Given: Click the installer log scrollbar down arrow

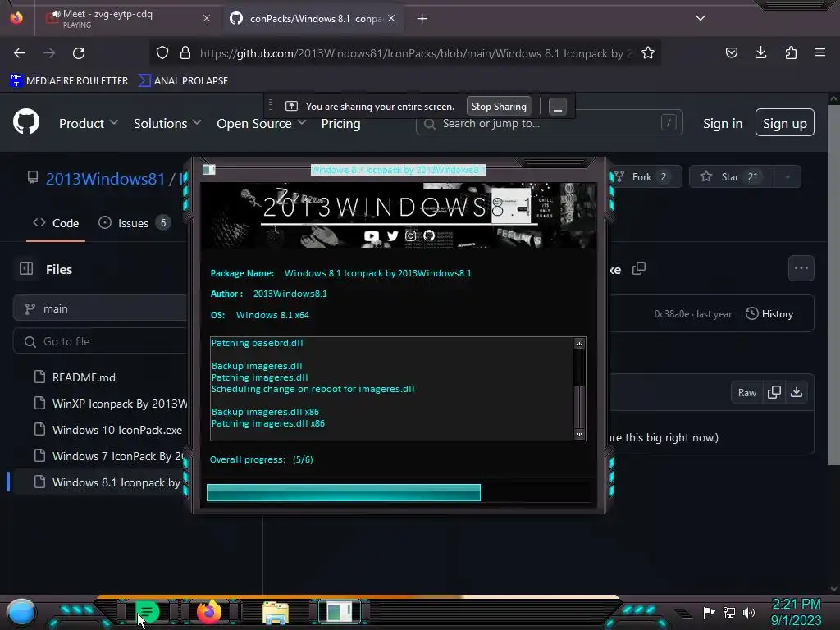Looking at the screenshot, I should point(579,435).
